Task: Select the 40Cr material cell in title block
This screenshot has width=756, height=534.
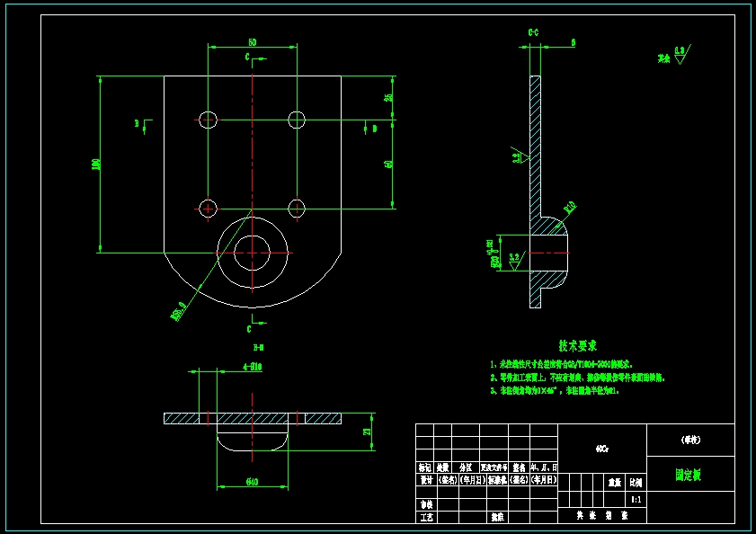Action: tap(601, 449)
